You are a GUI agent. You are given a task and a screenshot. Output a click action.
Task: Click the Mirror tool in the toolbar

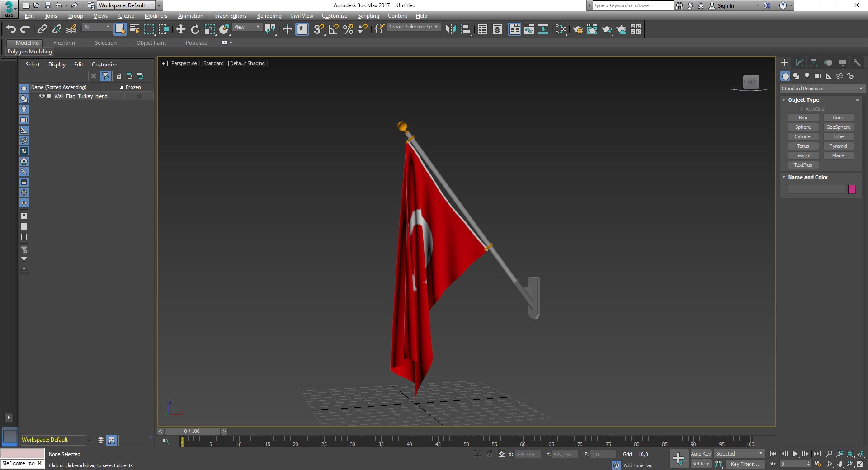tap(451, 29)
